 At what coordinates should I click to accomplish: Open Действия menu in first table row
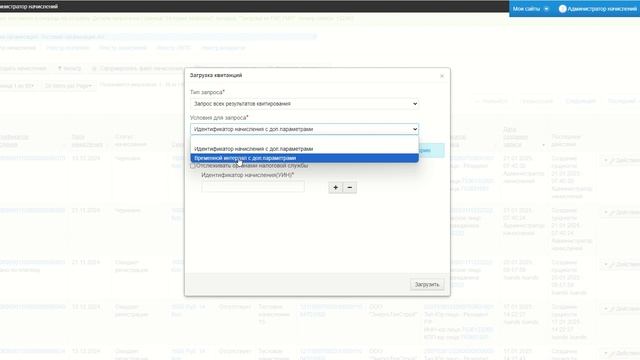click(620, 160)
